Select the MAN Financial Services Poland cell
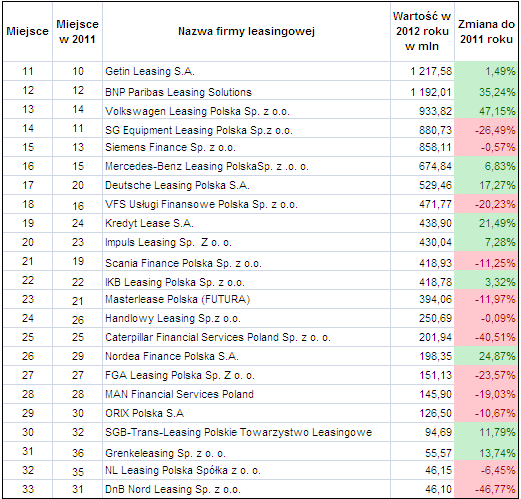This screenshot has height=499, width=521. pyautogui.click(x=246, y=394)
